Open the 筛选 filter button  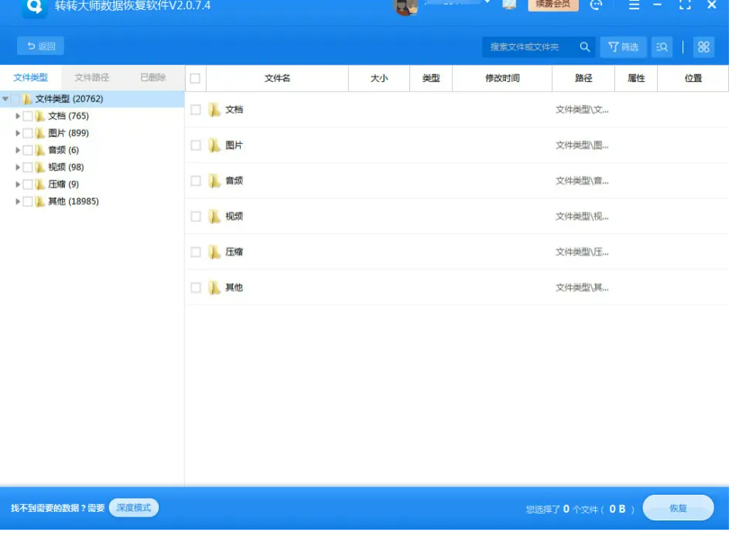[623, 46]
